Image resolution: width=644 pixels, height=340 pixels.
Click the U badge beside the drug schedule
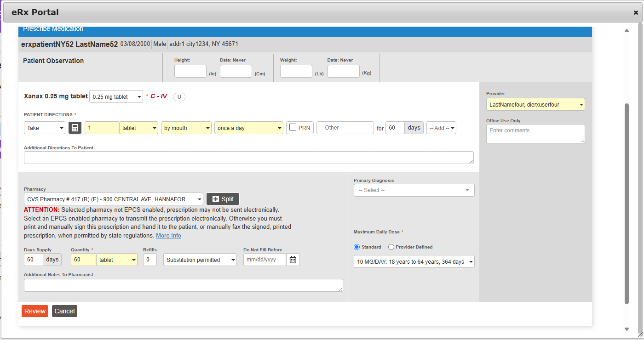coord(179,96)
